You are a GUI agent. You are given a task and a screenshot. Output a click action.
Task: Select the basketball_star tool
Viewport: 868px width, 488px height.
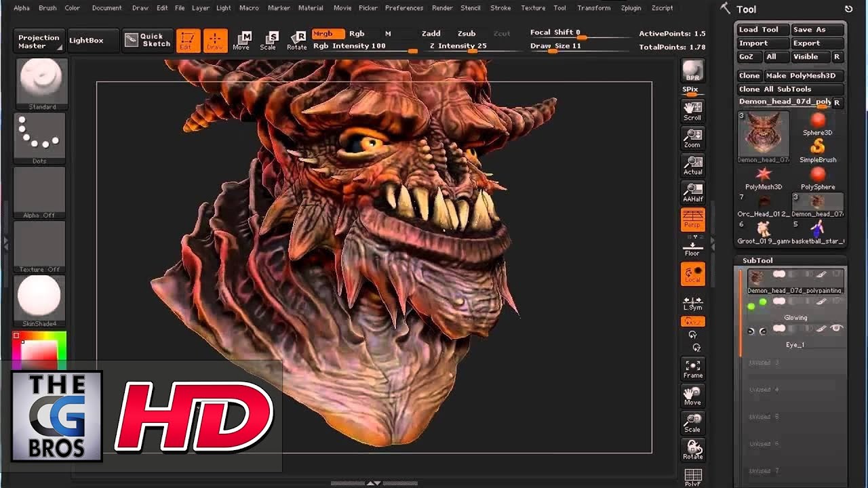[x=818, y=233]
